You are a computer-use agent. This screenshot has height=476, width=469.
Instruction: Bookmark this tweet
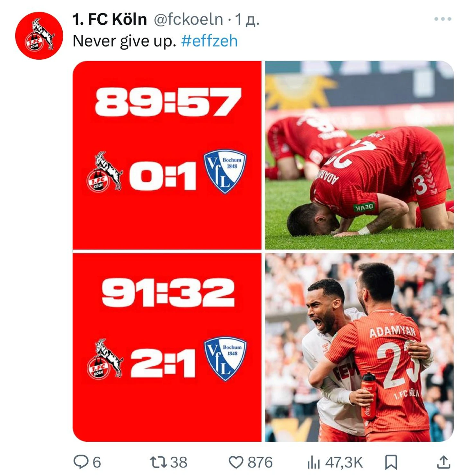coord(391,462)
